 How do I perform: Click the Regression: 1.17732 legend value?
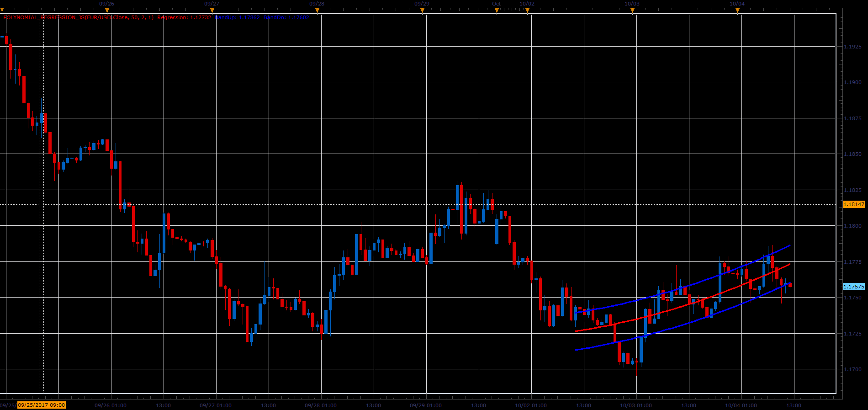click(x=184, y=17)
